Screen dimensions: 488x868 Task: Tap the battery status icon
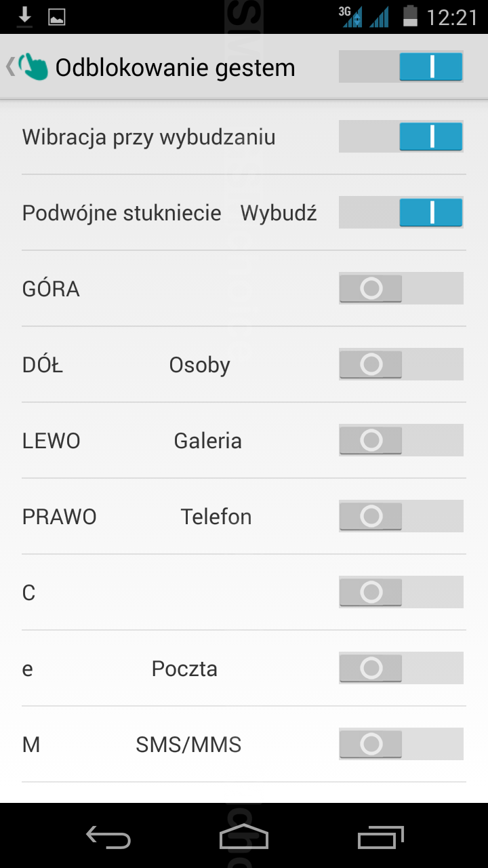[x=410, y=16]
